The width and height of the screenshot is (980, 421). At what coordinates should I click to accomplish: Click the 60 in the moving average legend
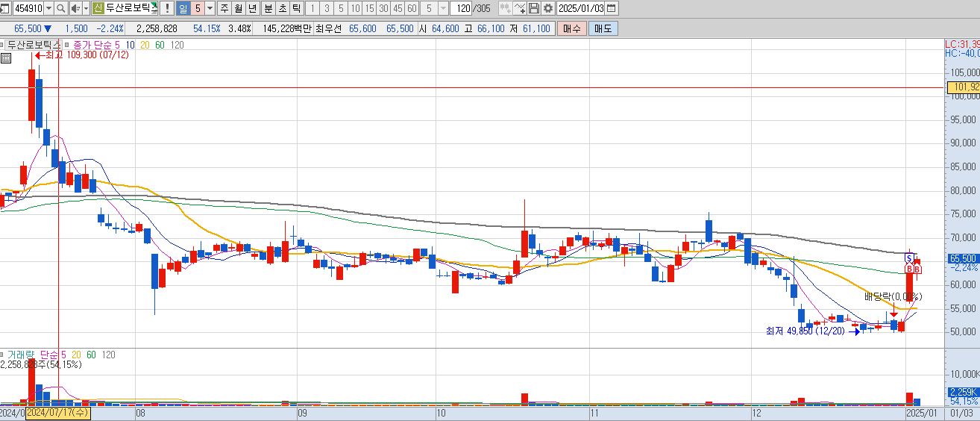pyautogui.click(x=160, y=45)
